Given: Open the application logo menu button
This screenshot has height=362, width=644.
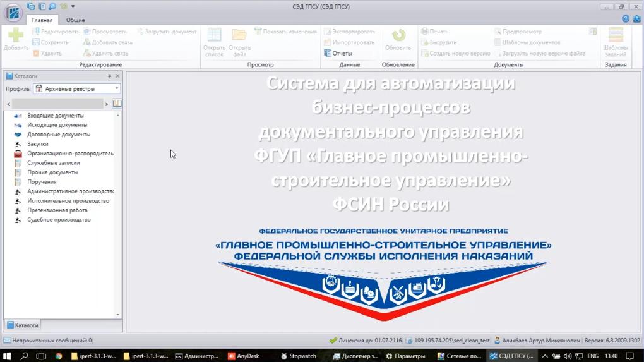Looking at the screenshot, I should (13, 13).
